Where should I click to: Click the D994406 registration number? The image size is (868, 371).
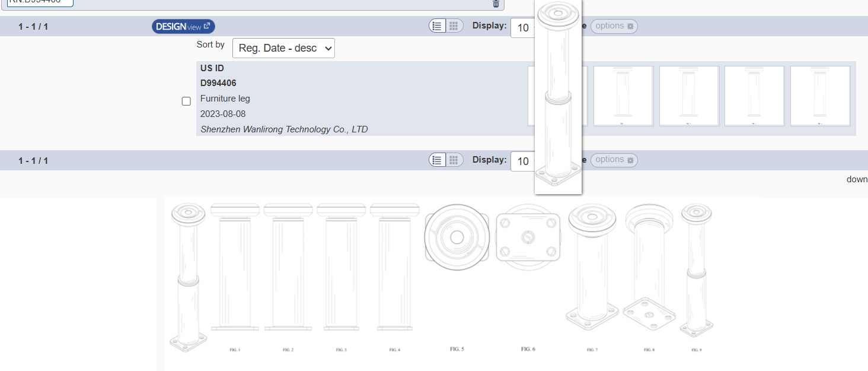point(218,83)
